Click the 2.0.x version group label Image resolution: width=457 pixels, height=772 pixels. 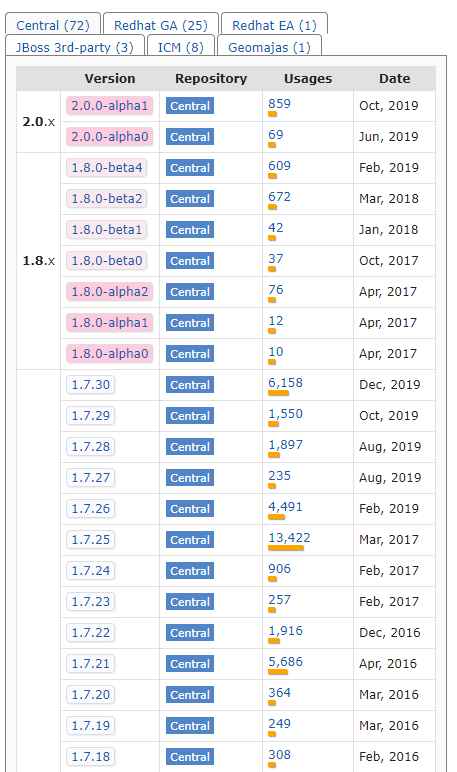point(38,122)
